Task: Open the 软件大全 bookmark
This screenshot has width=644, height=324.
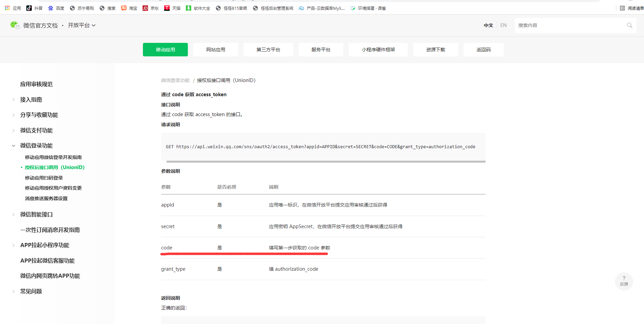Action: click(x=198, y=8)
